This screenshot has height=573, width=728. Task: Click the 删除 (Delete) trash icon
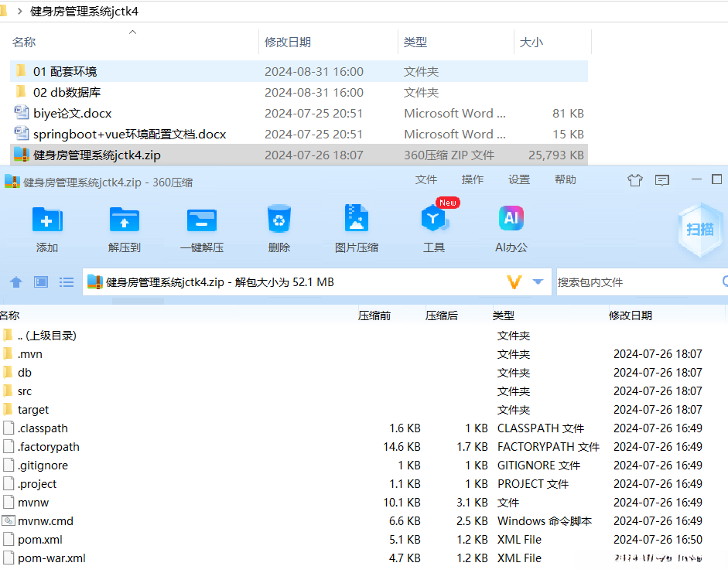click(x=279, y=219)
